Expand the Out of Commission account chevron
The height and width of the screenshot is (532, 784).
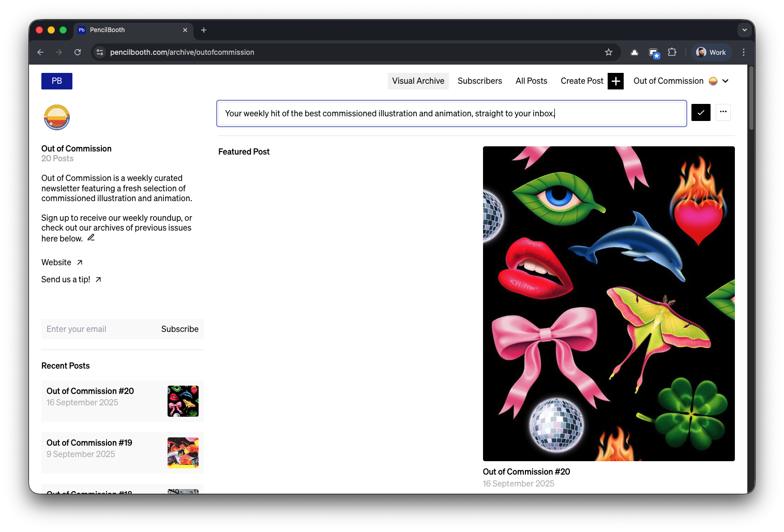[726, 81]
